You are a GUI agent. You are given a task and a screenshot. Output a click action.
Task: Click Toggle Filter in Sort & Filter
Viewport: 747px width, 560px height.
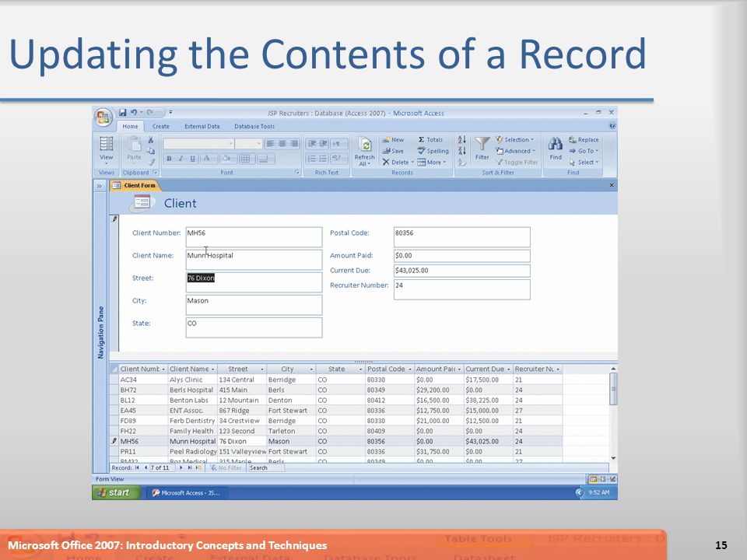517,163
